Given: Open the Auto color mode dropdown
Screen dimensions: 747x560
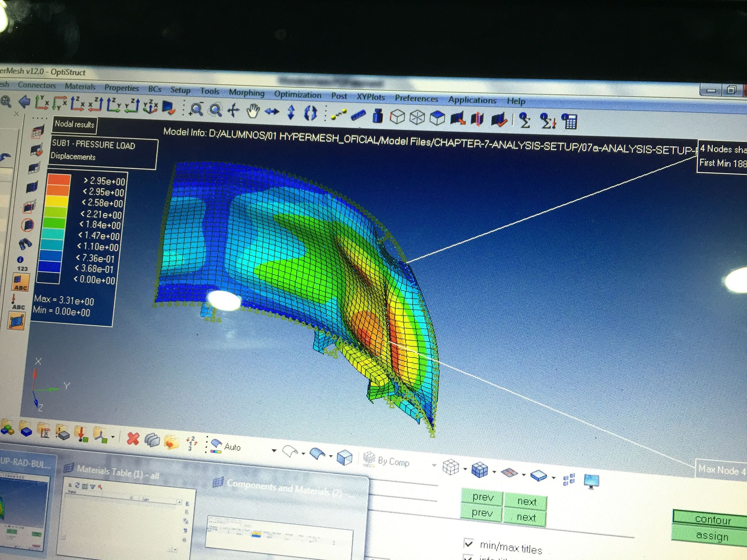Looking at the screenshot, I should click(x=274, y=451).
